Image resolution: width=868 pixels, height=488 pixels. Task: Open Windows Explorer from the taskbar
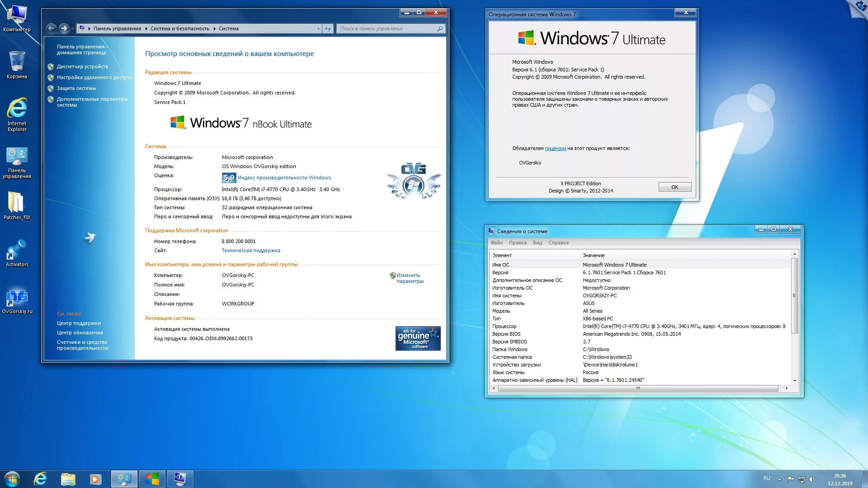pos(68,479)
